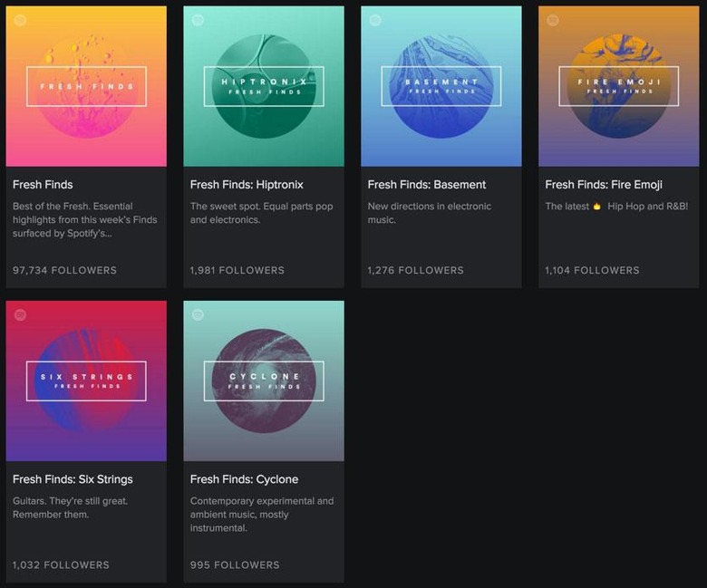
Task: Click description 'Guitars. They're still great.'
Action: pyautogui.click(x=71, y=507)
